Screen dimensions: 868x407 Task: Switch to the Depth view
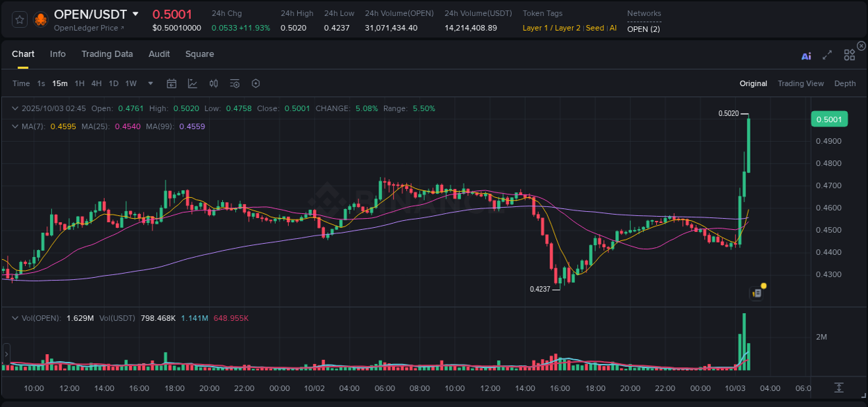(x=844, y=83)
